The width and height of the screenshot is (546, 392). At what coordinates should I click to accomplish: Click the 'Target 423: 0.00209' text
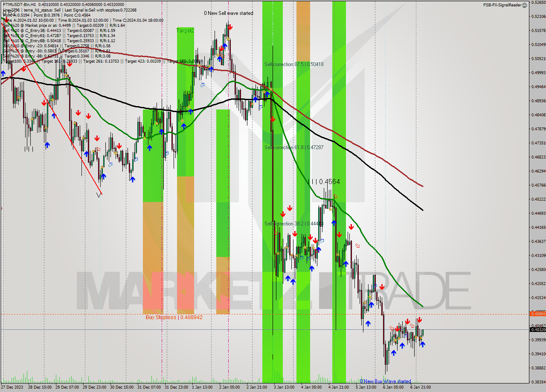tap(142, 61)
